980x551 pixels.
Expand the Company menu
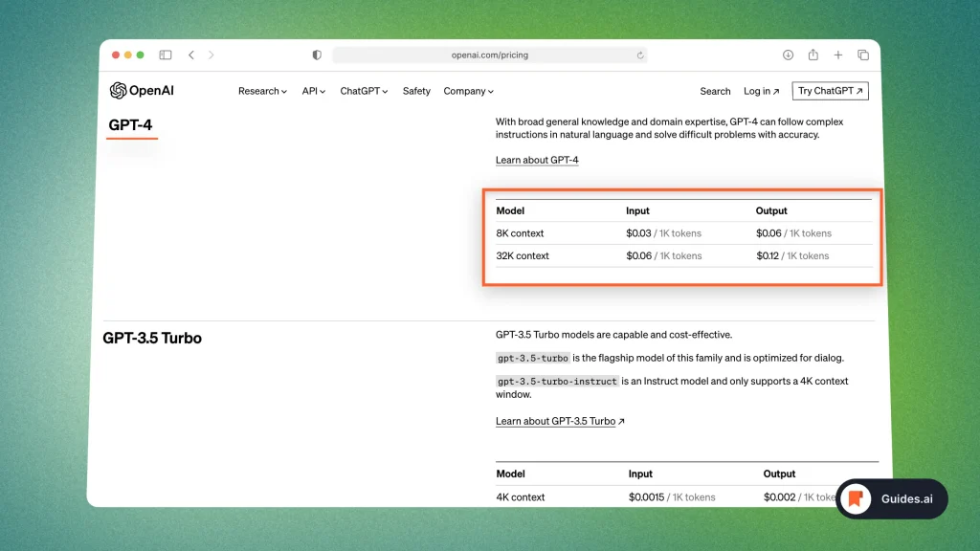[469, 91]
